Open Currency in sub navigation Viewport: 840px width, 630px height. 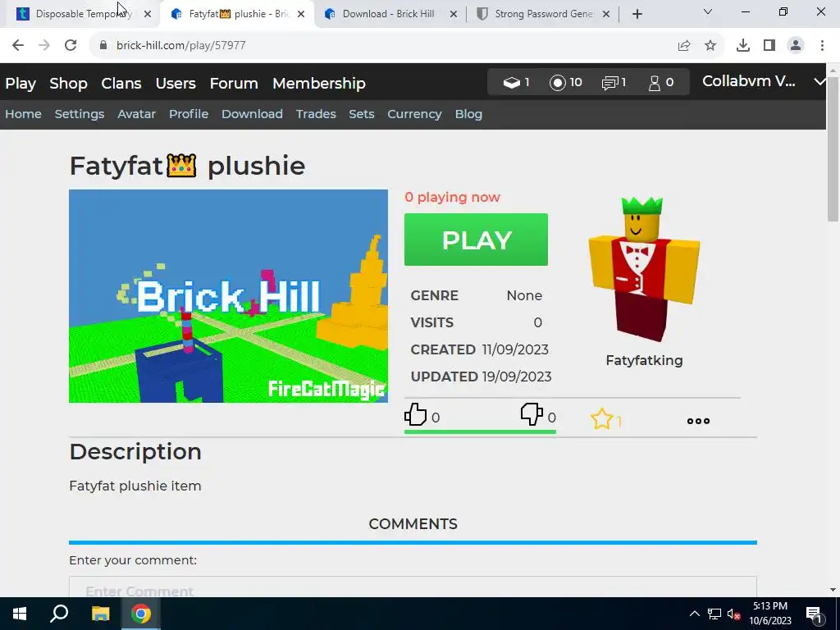pos(414,114)
